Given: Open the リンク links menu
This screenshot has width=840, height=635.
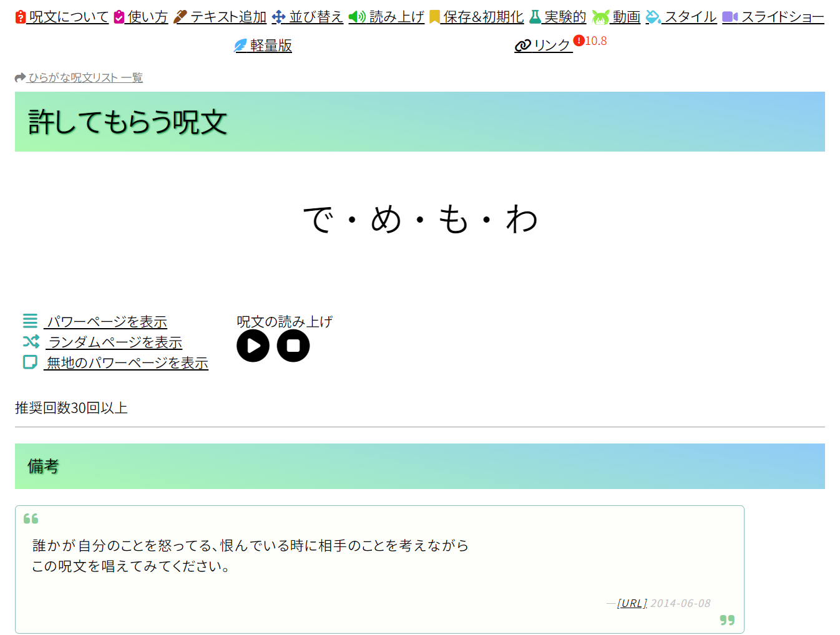Looking at the screenshot, I should coord(551,46).
